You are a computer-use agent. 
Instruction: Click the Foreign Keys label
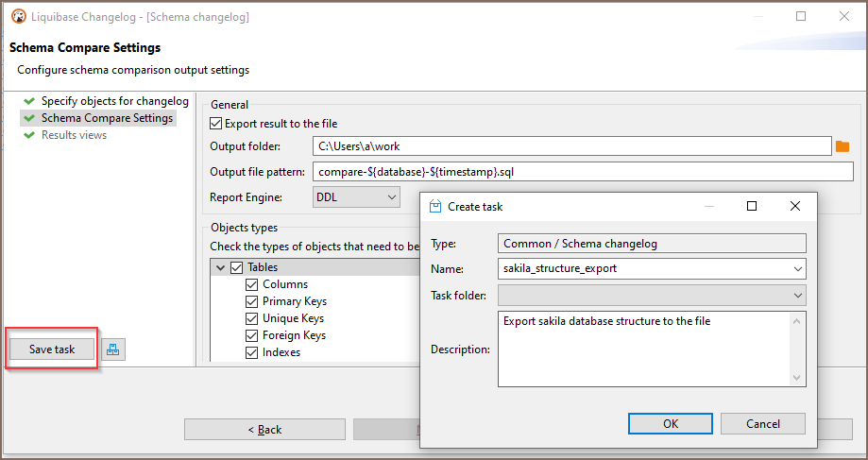[294, 335]
